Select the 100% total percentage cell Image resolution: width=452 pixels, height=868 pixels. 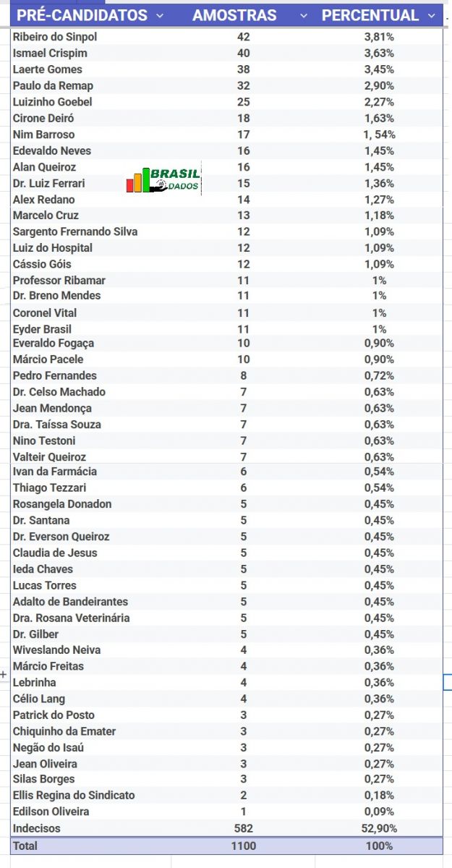pos(379,846)
